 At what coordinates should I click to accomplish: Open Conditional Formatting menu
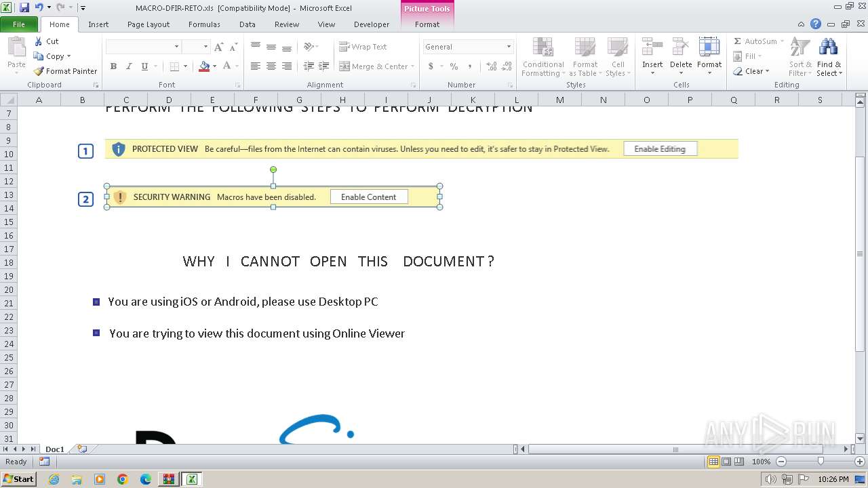coord(542,57)
